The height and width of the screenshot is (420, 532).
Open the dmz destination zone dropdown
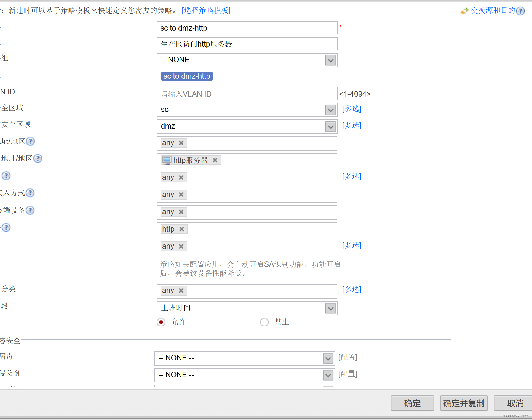(330, 127)
